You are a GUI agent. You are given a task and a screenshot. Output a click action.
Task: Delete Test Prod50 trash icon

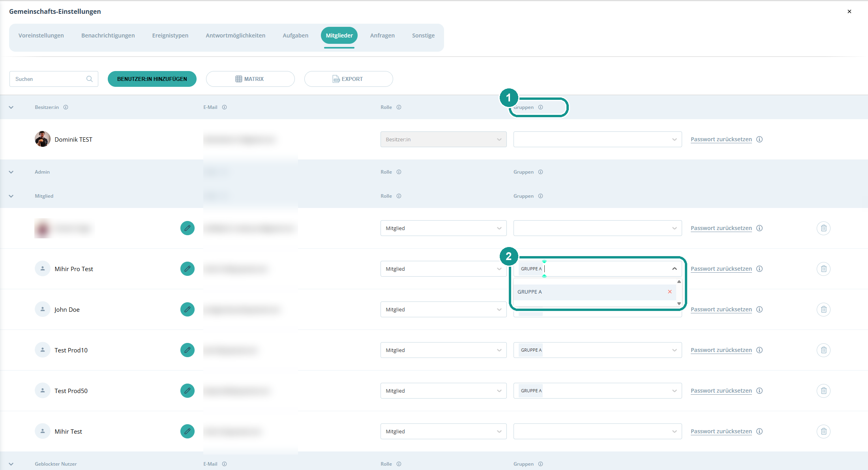point(823,391)
